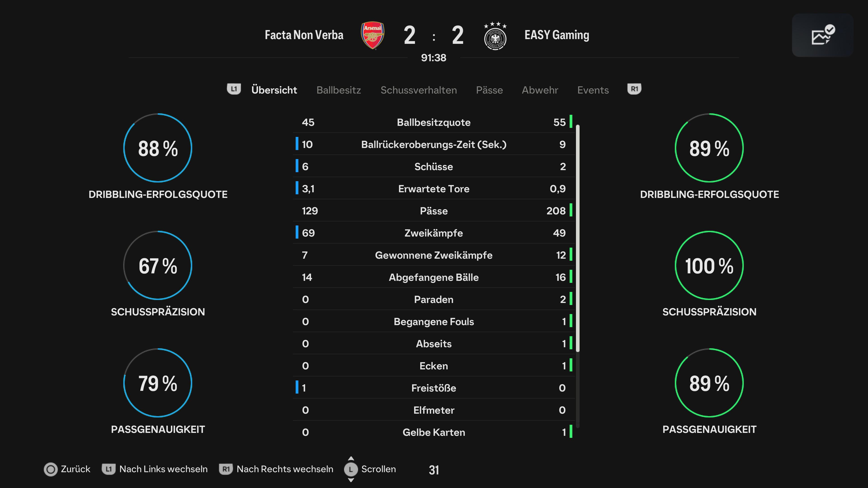Go to the Abwehr tab
This screenshot has width=868, height=488.
pos(540,90)
